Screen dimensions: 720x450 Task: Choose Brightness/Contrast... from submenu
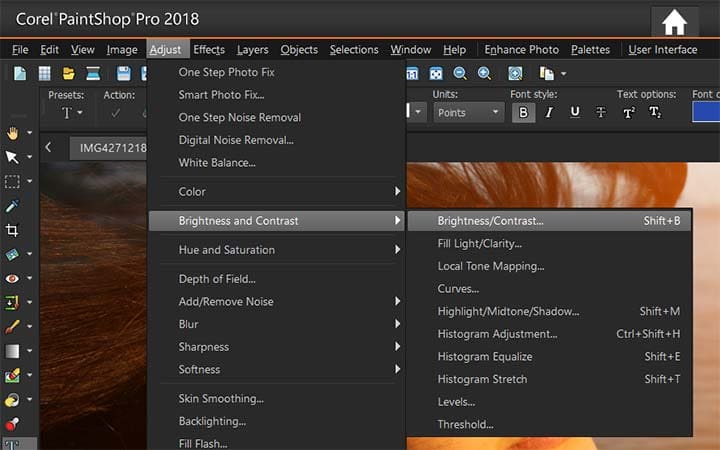549,221
